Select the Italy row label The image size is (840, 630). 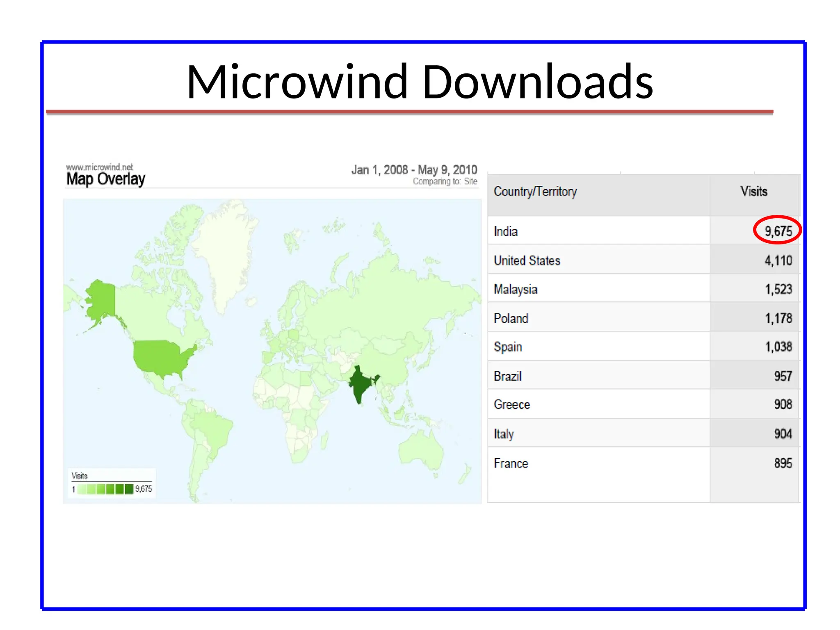[504, 434]
